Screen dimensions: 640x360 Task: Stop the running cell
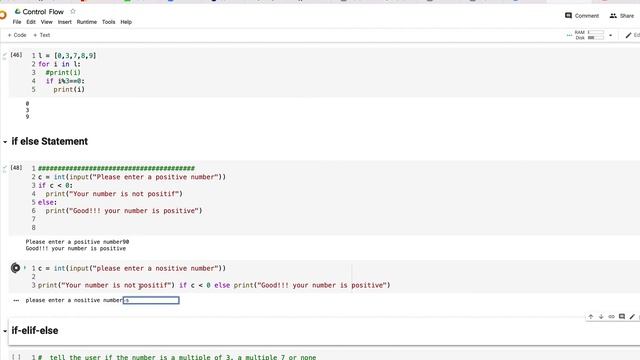coord(16,268)
